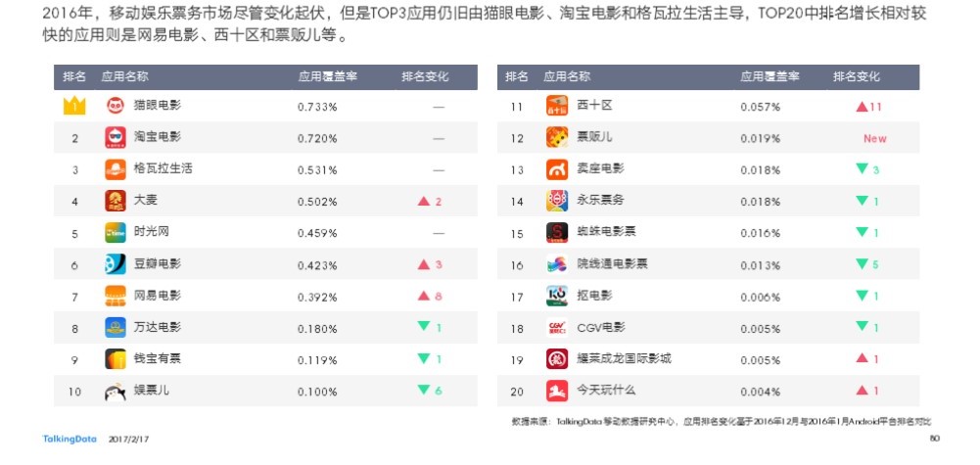Click the 豆瓣电影 app icon
Viewport: 980px width, 465px height.
click(x=115, y=264)
